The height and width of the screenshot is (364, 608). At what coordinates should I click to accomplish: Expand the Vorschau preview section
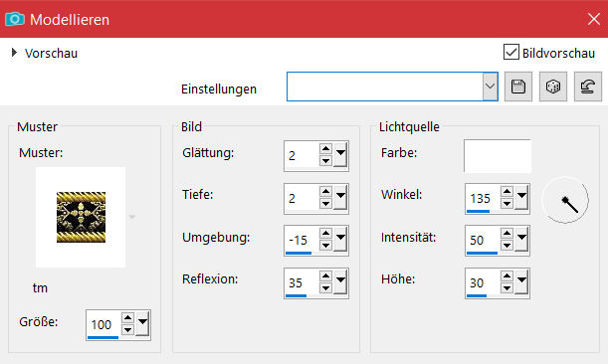[14, 53]
